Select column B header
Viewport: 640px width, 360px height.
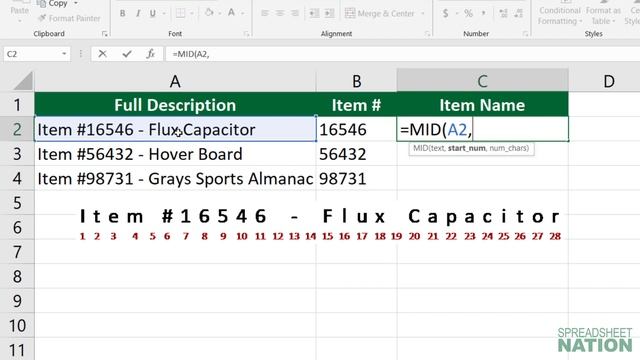(356, 81)
